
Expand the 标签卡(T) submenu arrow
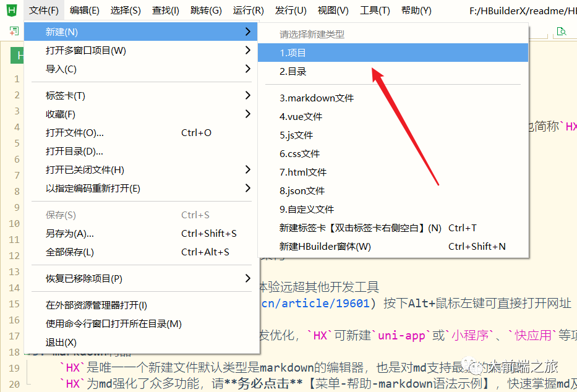pyautogui.click(x=247, y=95)
